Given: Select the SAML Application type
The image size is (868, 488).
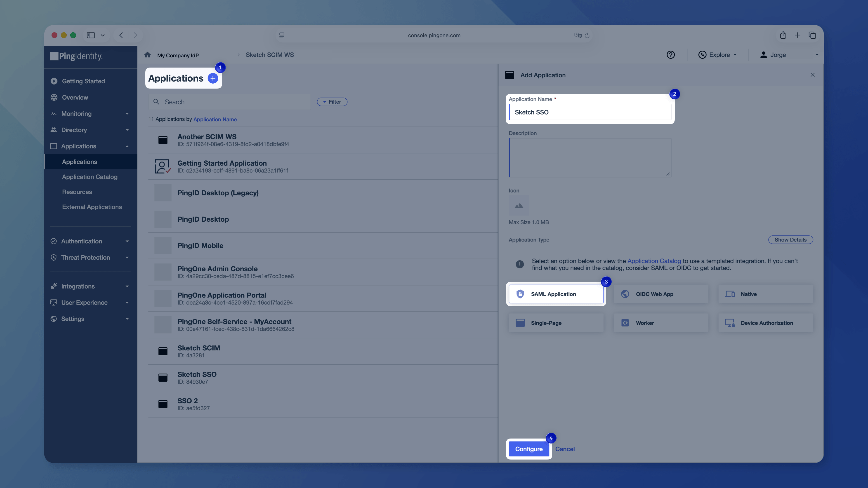Looking at the screenshot, I should click(556, 294).
